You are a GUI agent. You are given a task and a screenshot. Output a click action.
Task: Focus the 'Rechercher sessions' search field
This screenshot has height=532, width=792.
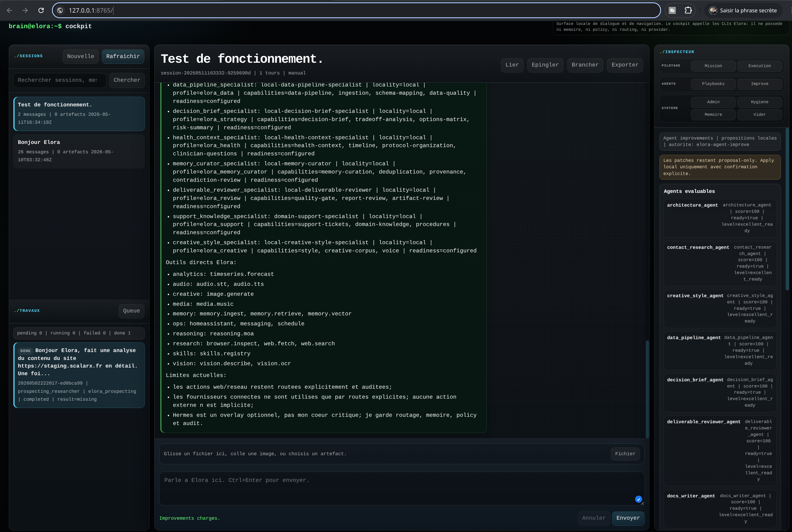coord(60,80)
